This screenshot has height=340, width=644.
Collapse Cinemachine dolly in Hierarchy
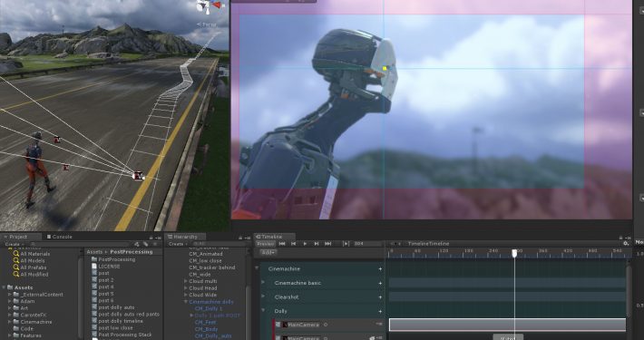click(x=186, y=302)
